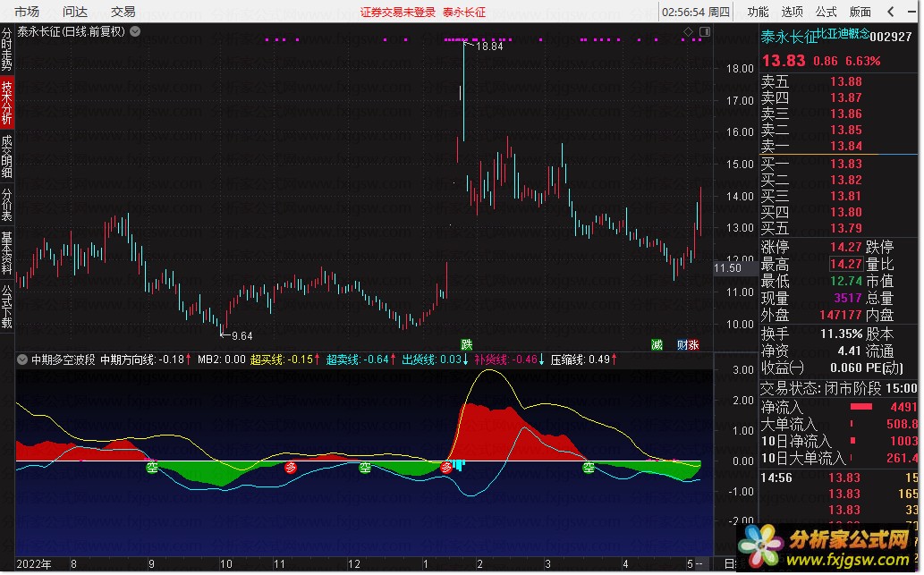924x575 pixels.
Task: Switch to the 分时走势 sidebar tab
Action: click(x=6, y=49)
